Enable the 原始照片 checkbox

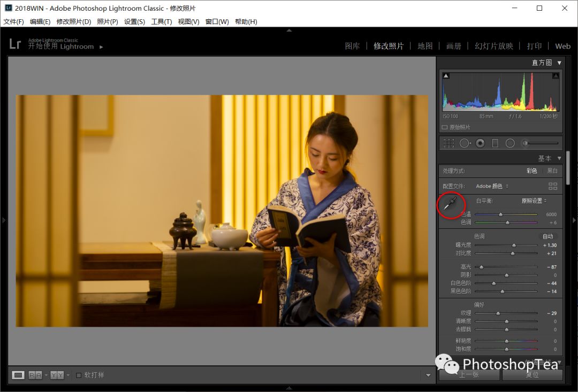(445, 127)
